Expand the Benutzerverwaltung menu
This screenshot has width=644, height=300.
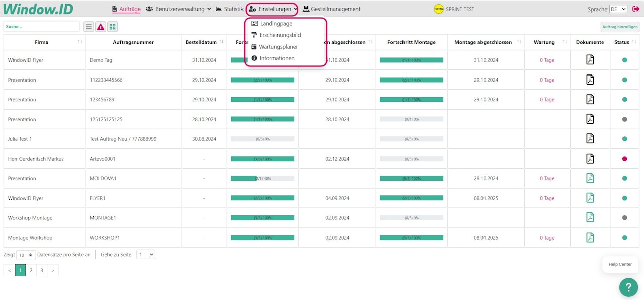[179, 9]
